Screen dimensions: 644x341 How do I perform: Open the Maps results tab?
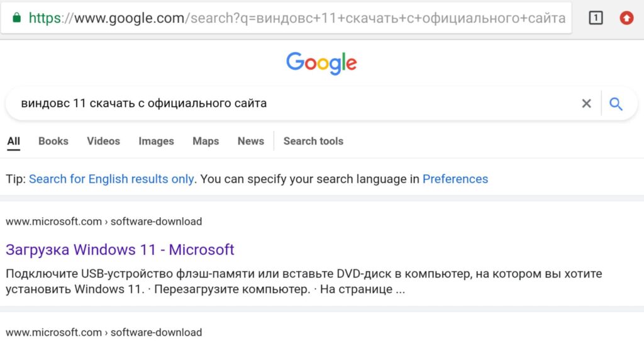coord(206,142)
